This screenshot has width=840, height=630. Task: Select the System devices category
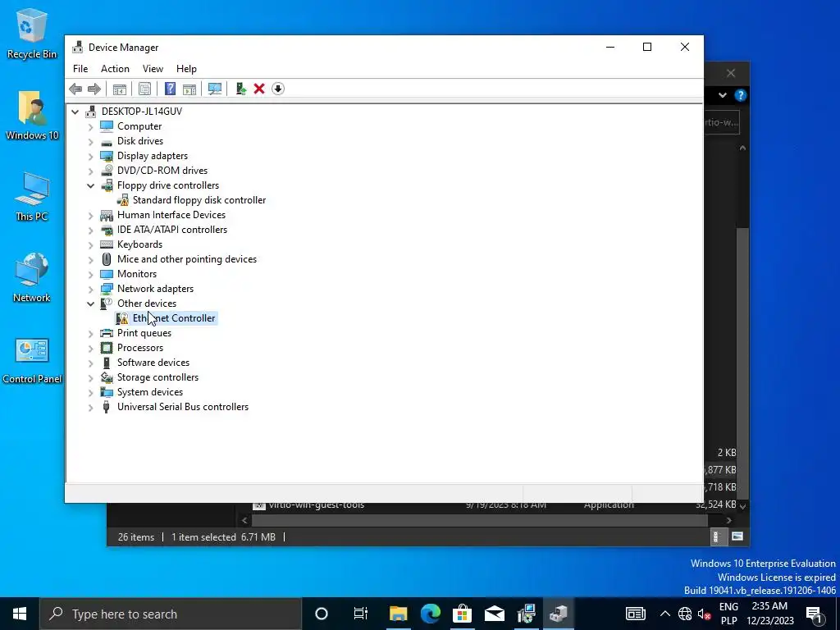pos(150,392)
